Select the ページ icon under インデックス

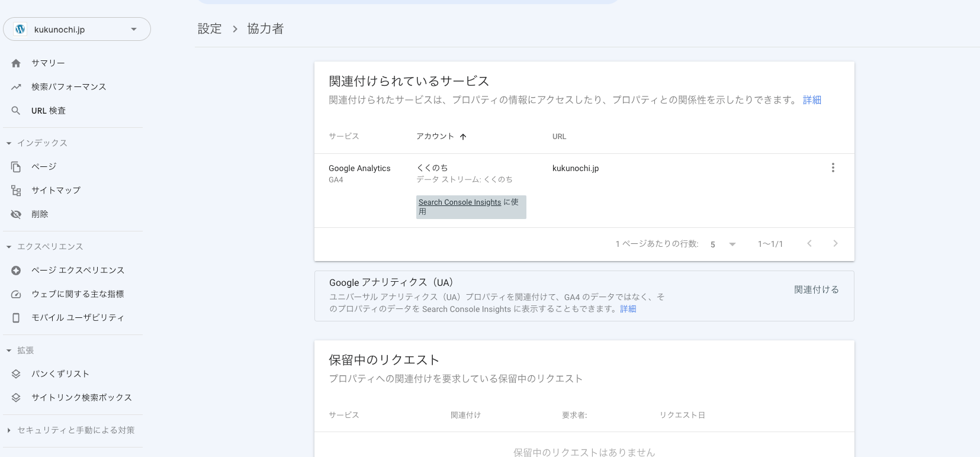16,167
